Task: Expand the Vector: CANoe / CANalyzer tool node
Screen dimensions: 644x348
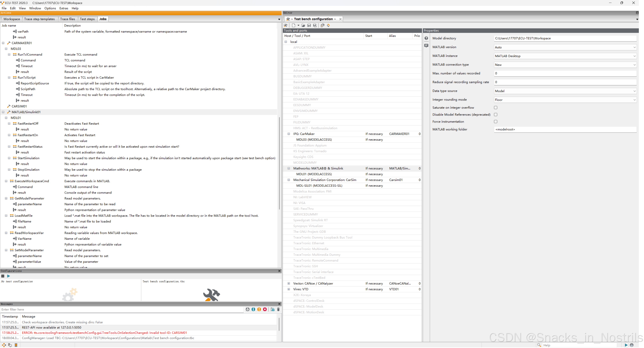Action: (x=289, y=283)
